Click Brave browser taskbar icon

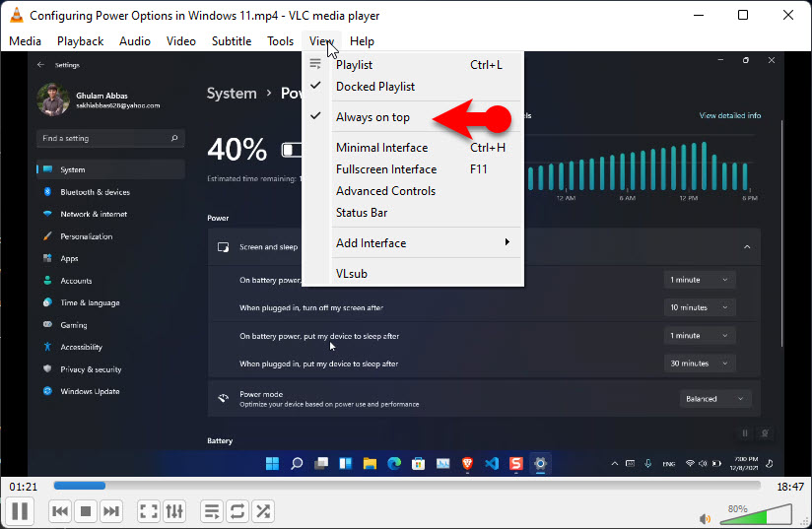[x=467, y=463]
